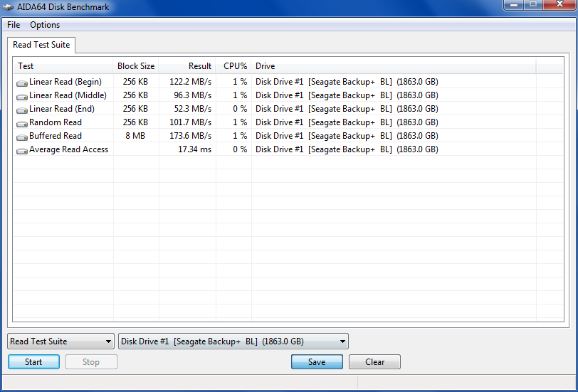Click the Save button
Viewport: 578px width, 392px height.
317,362
